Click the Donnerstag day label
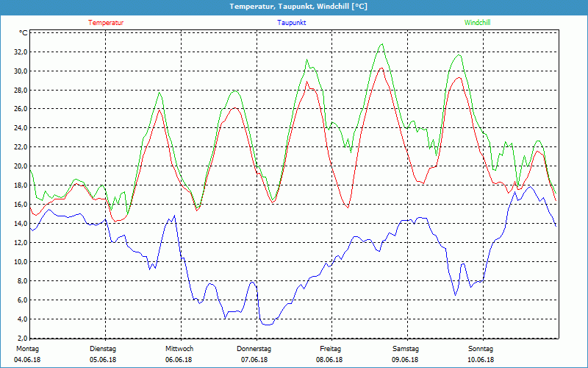588x368 pixels. pyautogui.click(x=254, y=349)
